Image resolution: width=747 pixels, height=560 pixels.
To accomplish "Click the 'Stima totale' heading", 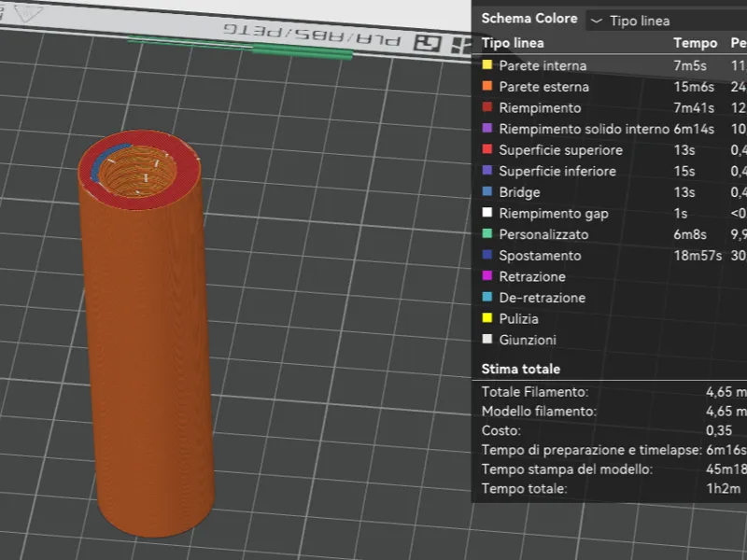I will 521,369.
